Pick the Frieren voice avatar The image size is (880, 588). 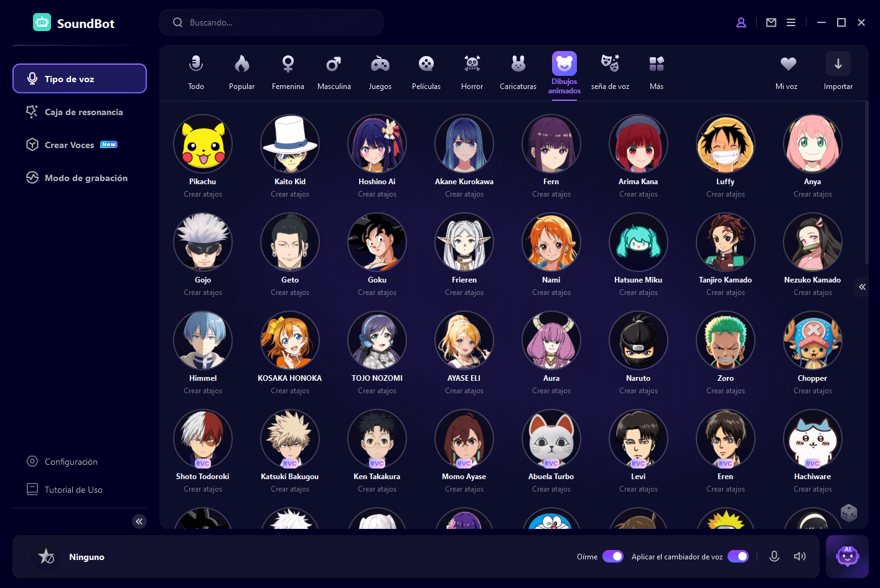click(x=464, y=241)
